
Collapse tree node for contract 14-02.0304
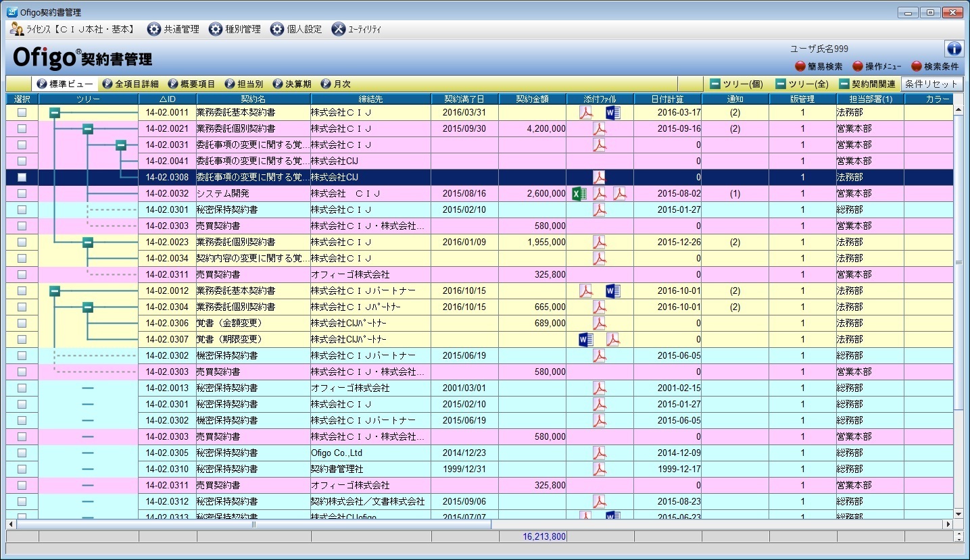click(88, 307)
